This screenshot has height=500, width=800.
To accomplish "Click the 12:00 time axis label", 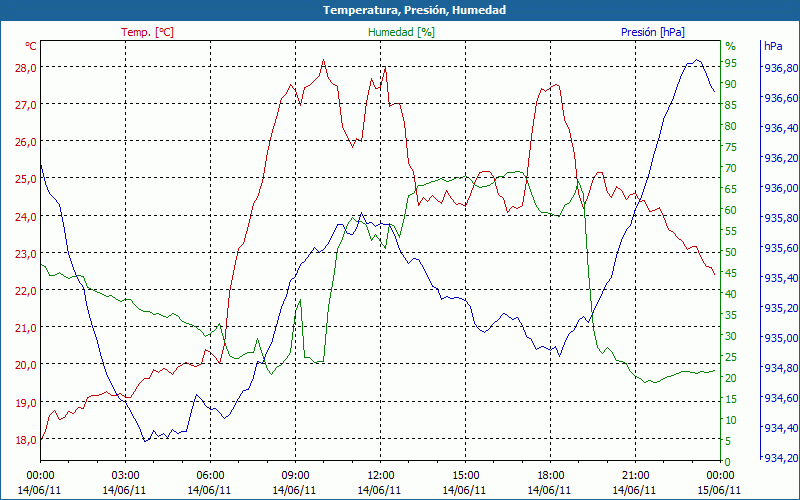I will pyautogui.click(x=381, y=476).
